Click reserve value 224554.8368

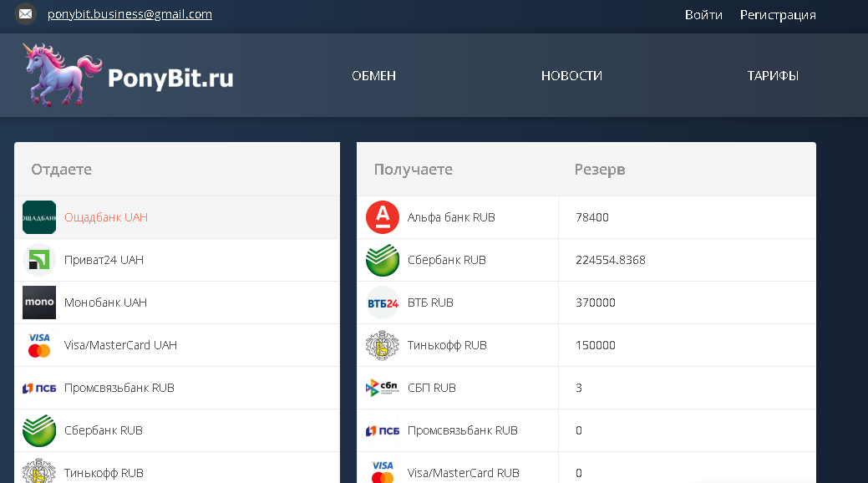coord(611,260)
